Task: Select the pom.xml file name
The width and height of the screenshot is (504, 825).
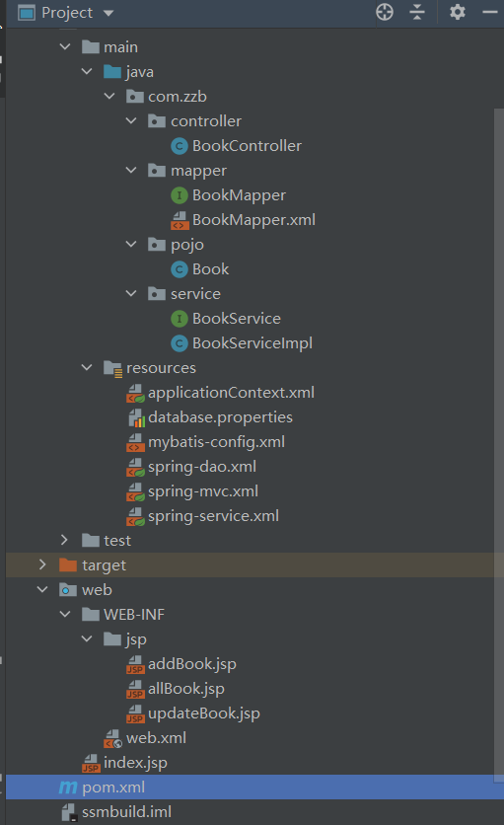Action: coord(113,787)
